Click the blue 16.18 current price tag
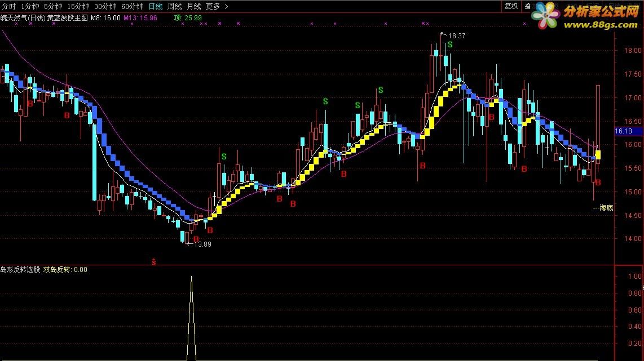Image resolution: width=644 pixels, height=361 pixels. click(628, 131)
